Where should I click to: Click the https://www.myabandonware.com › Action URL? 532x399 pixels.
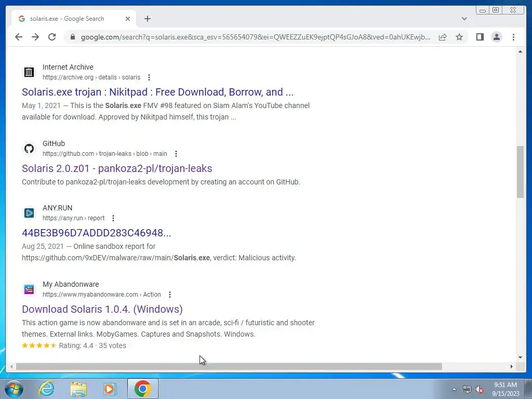(101, 295)
